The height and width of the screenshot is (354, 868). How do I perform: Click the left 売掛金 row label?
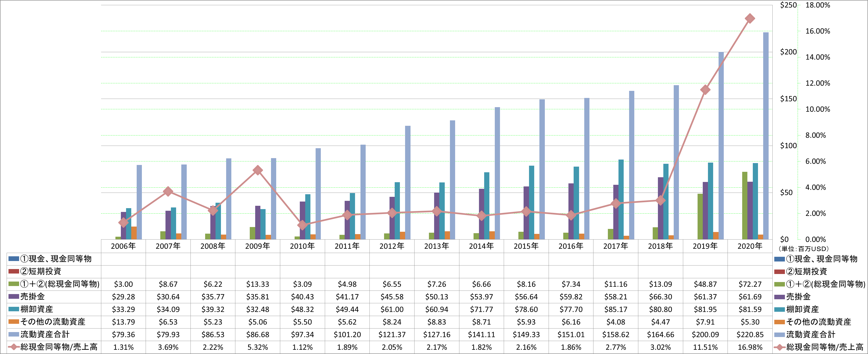click(33, 297)
